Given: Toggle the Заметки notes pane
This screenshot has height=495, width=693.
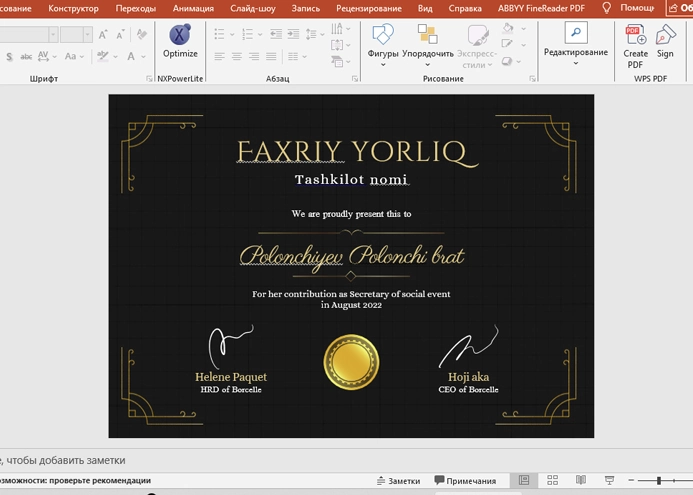Looking at the screenshot, I should click(398, 481).
